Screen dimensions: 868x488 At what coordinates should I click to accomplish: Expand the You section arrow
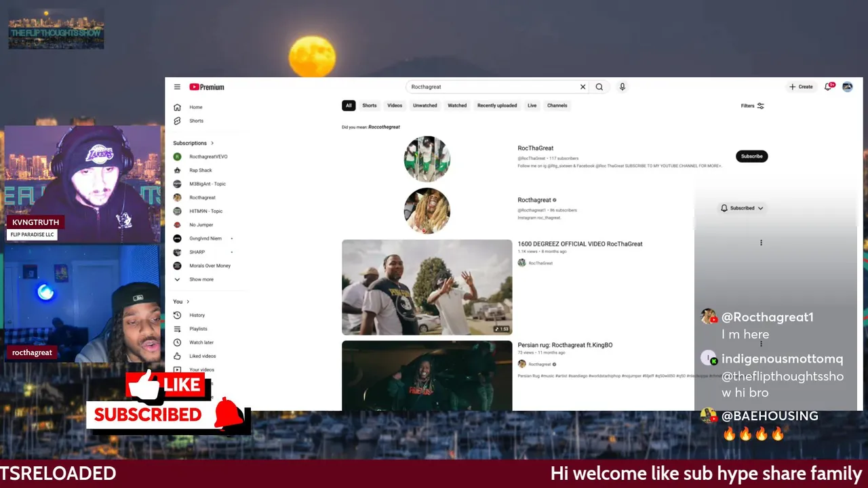[x=188, y=302]
